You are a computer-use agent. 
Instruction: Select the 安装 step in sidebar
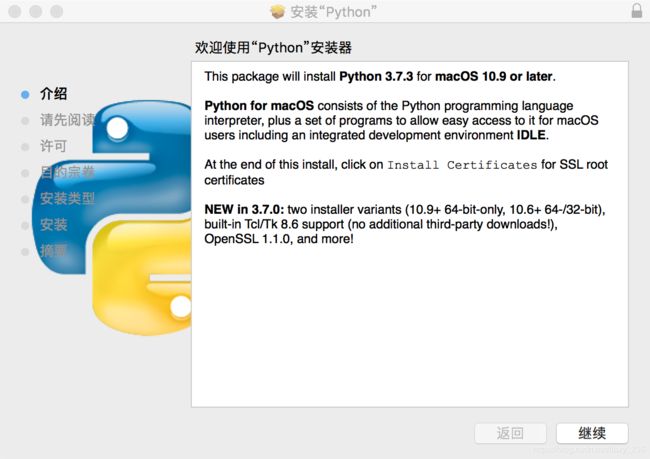point(53,225)
